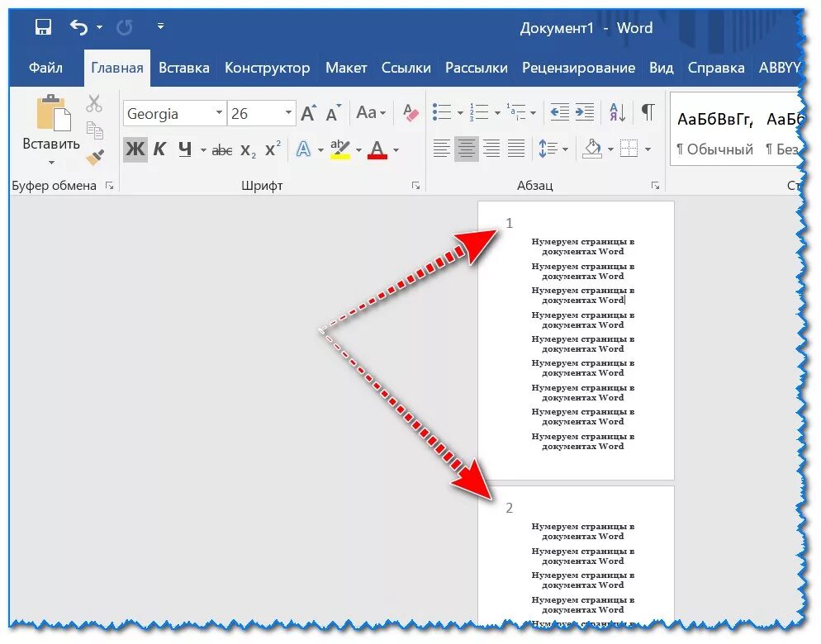Open line spacing options
821x644 pixels.
pos(553,149)
